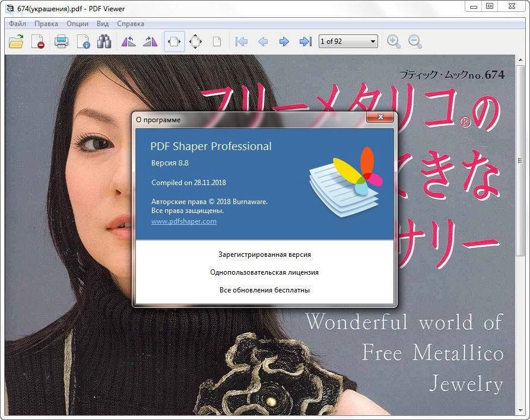Open the Файл menu
The height and width of the screenshot is (420, 530).
coord(17,24)
